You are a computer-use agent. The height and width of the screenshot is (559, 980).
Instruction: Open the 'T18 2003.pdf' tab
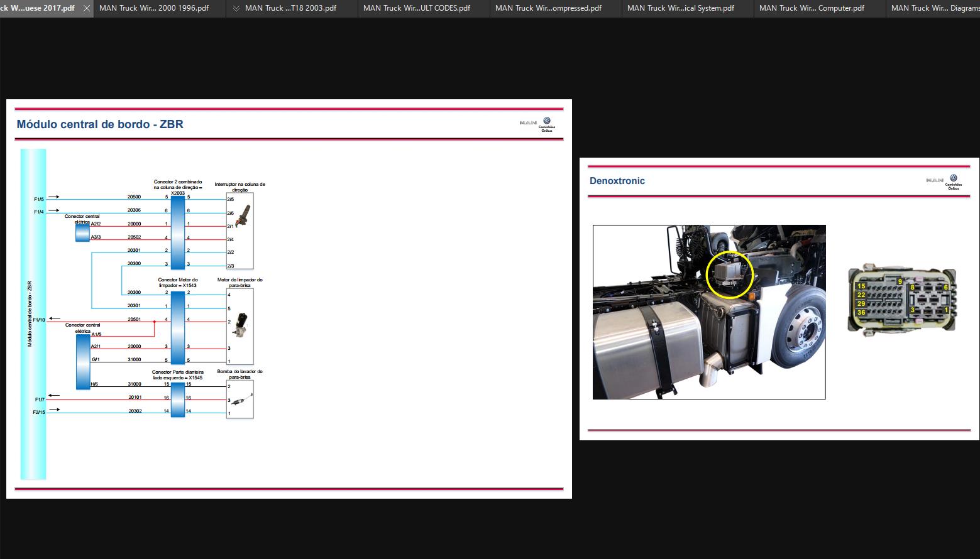[290, 8]
